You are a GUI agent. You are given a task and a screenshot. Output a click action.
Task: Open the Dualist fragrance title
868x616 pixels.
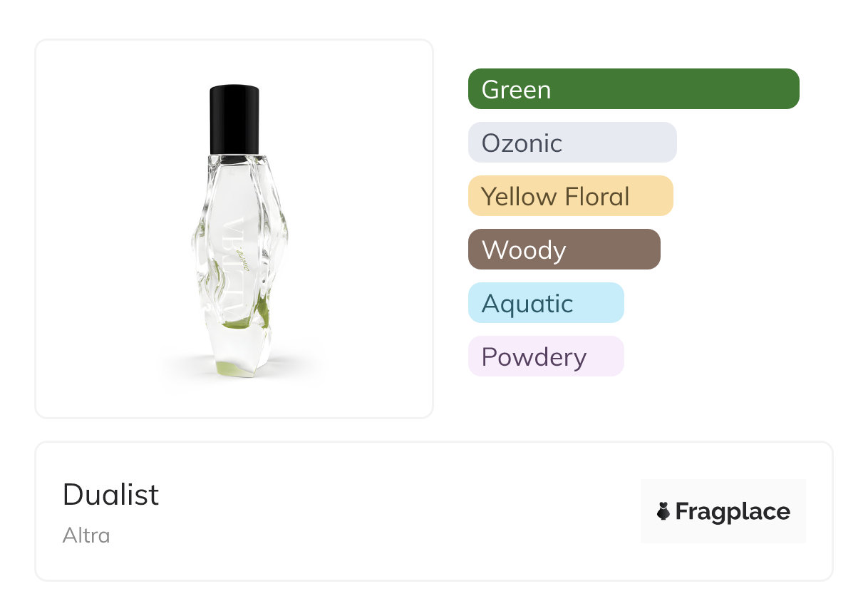[111, 495]
